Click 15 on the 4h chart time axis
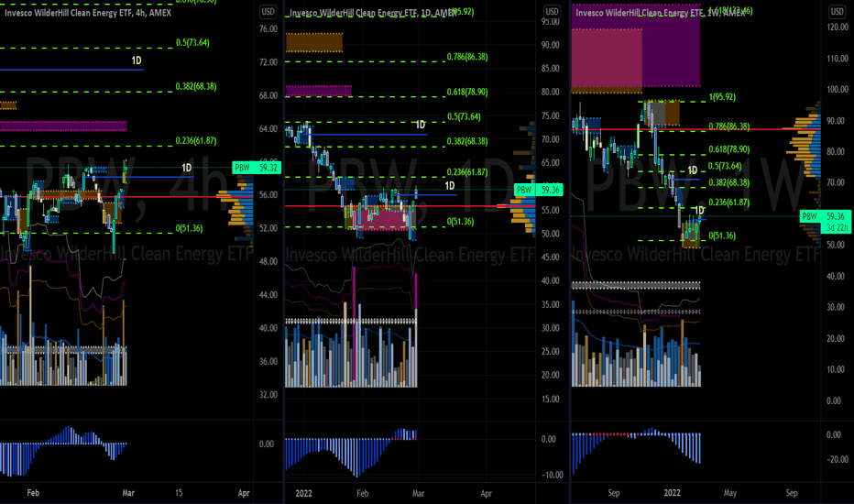The height and width of the screenshot is (504, 854). tap(179, 493)
